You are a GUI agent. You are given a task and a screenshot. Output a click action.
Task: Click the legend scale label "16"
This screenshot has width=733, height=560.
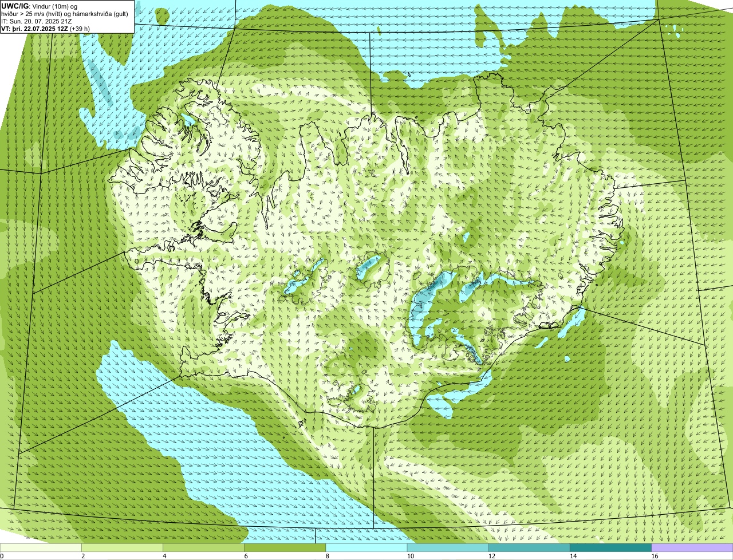pyautogui.click(x=654, y=556)
